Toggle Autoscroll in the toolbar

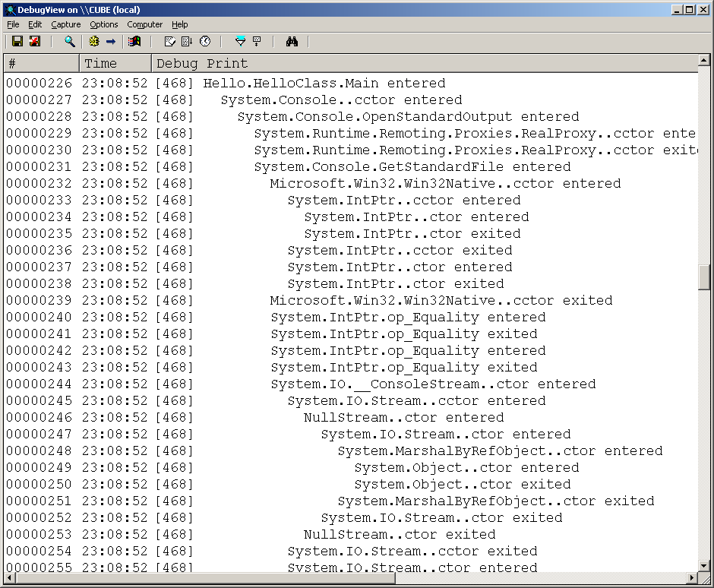point(187,41)
